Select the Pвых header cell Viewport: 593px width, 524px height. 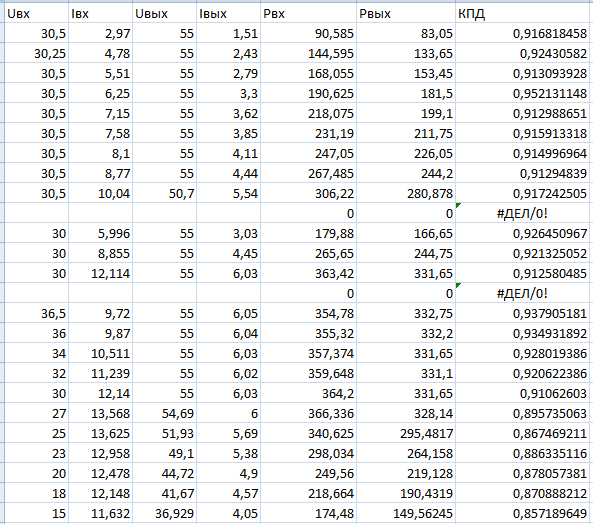[x=406, y=14]
